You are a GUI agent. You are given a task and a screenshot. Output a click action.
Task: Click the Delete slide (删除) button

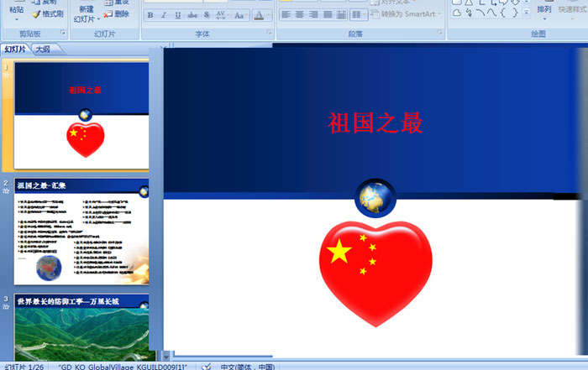pyautogui.click(x=117, y=14)
